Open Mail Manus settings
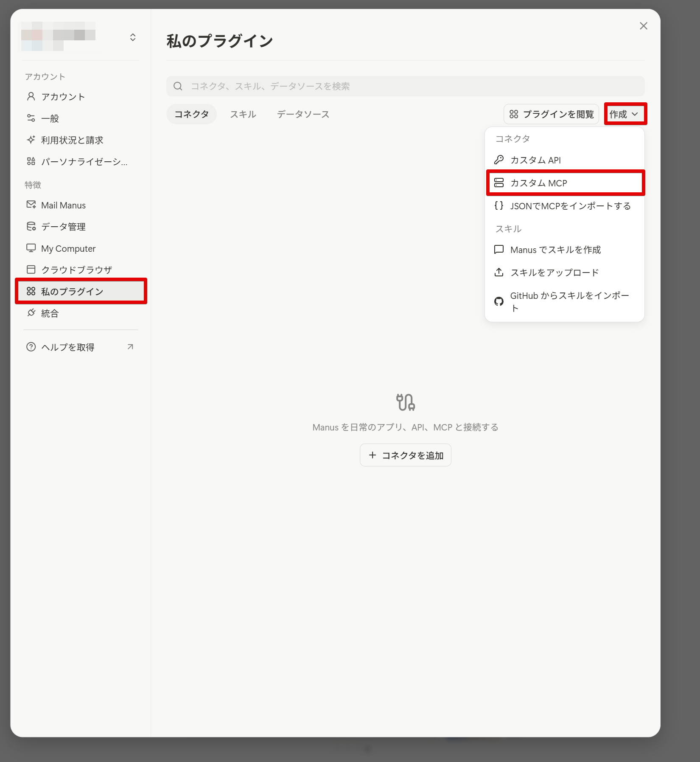The image size is (700, 762). pyautogui.click(x=81, y=205)
